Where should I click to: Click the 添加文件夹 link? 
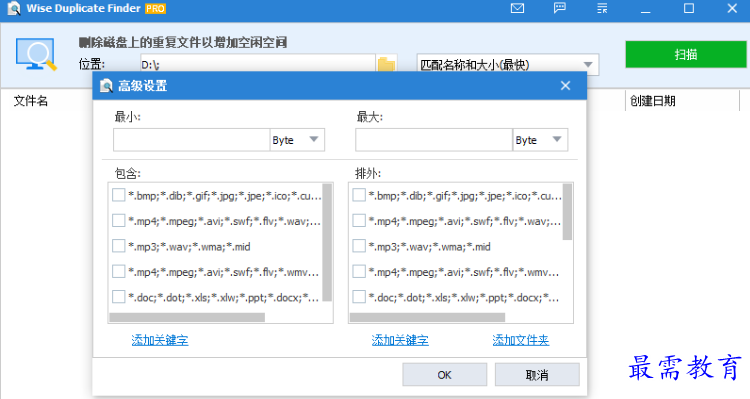click(x=520, y=340)
